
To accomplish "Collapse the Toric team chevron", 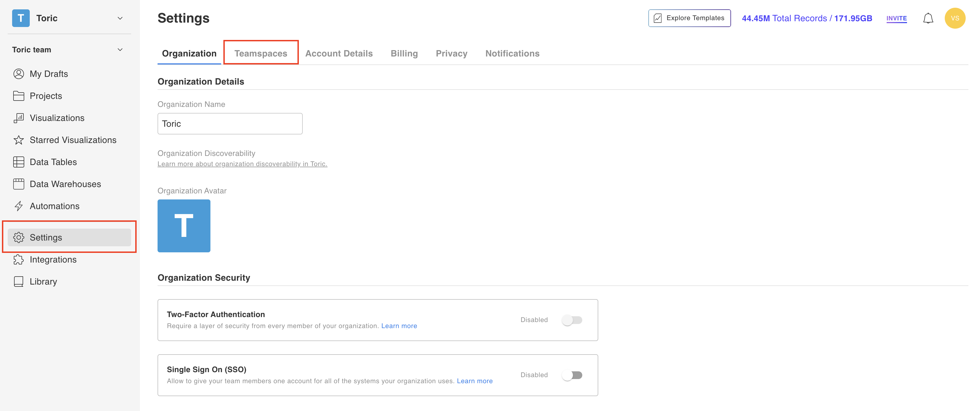I will tap(120, 50).
